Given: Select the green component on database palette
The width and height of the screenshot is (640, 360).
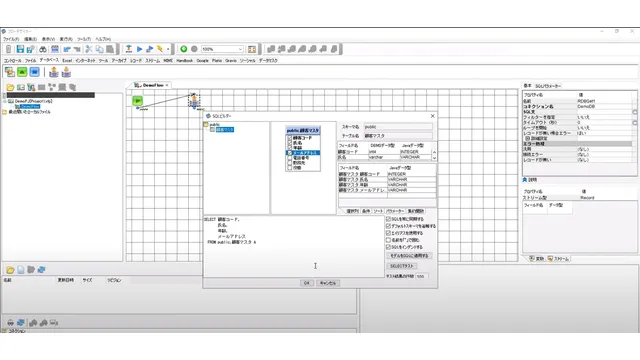Looking at the screenshot, I should click(22, 72).
